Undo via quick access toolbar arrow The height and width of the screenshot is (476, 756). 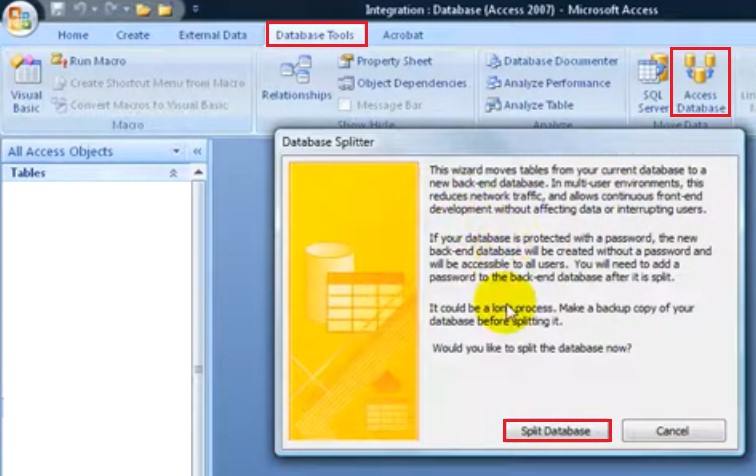(80, 9)
